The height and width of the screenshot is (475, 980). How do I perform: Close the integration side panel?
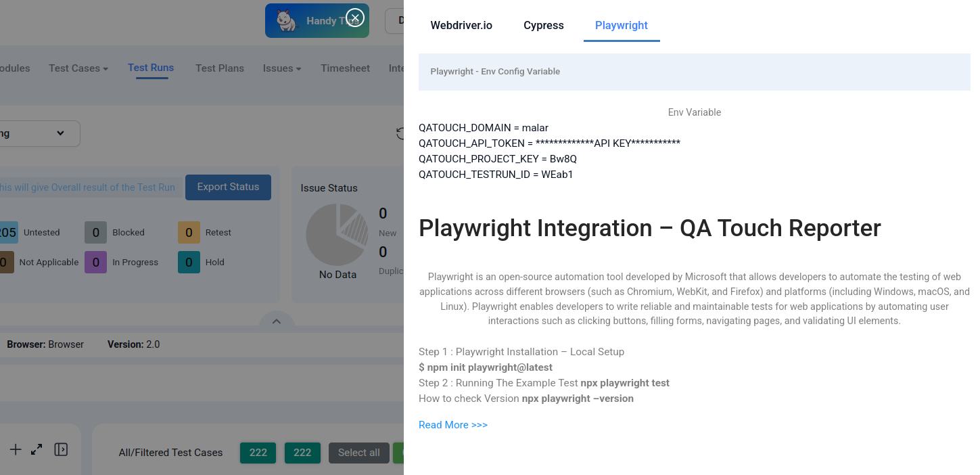354,18
